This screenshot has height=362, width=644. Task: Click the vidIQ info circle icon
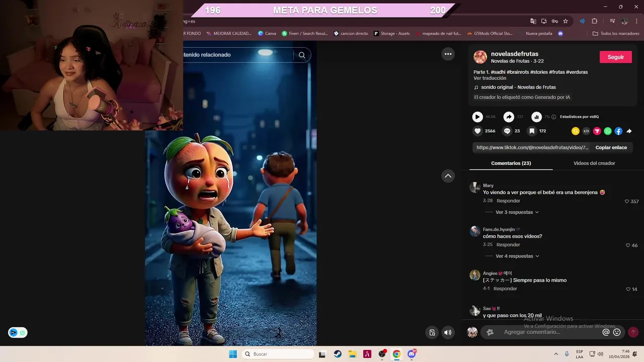tap(554, 117)
